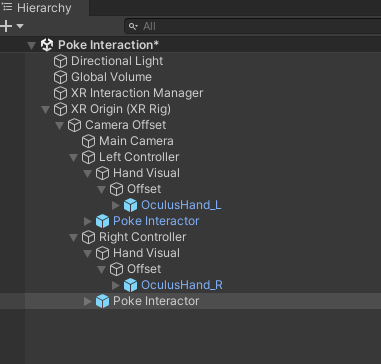Select the blue Poke Interactor under Left Controller
This screenshot has height=364, width=381.
pyautogui.click(x=156, y=221)
